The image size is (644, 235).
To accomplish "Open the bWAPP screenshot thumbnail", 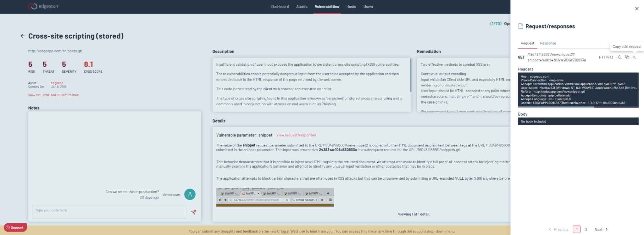I will 275,197.
